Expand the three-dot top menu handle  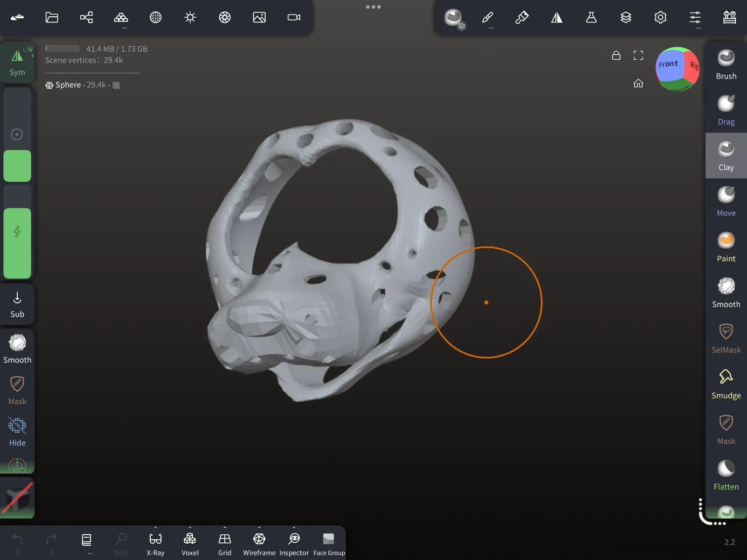pos(373,7)
